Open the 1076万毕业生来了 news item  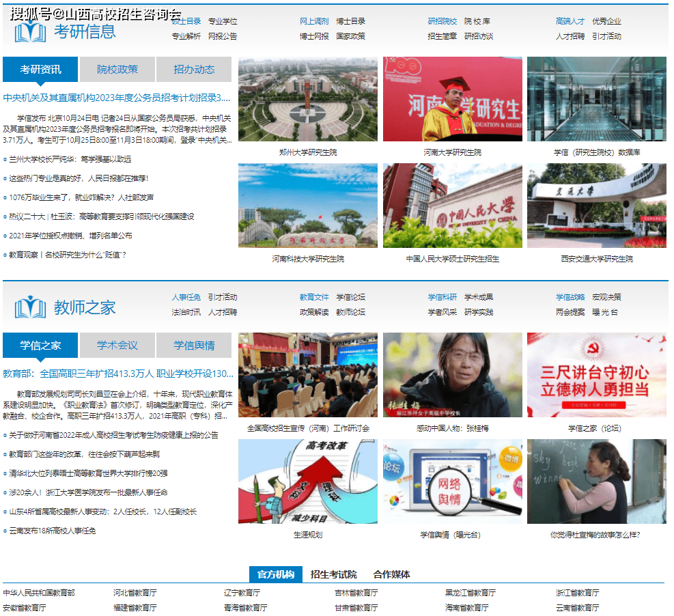click(x=81, y=197)
